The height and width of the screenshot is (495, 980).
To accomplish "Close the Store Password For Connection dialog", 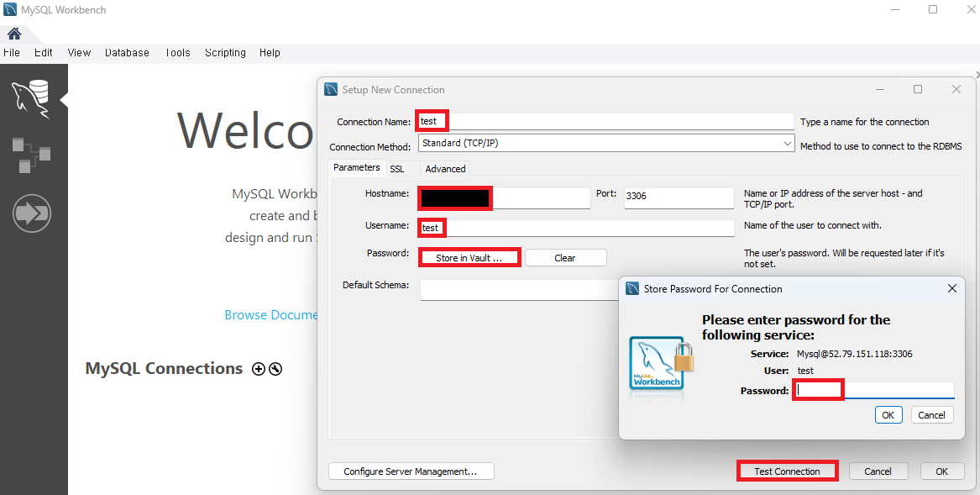I will 952,288.
